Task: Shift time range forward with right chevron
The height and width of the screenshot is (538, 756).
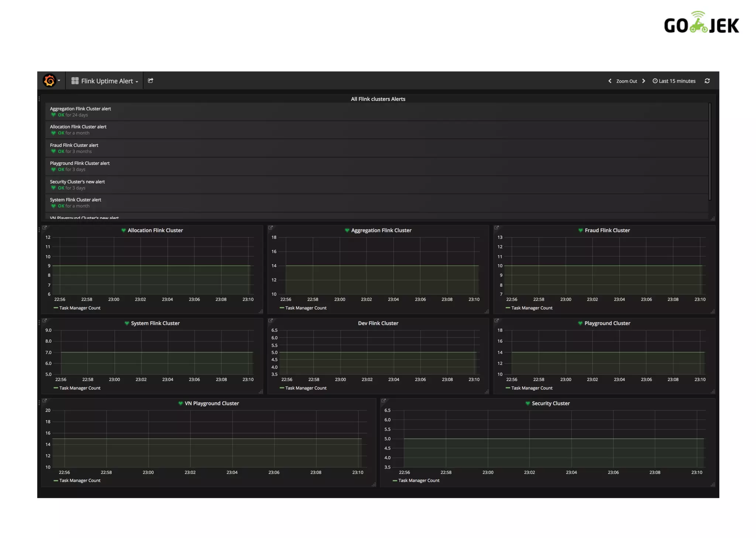Action: (644, 81)
